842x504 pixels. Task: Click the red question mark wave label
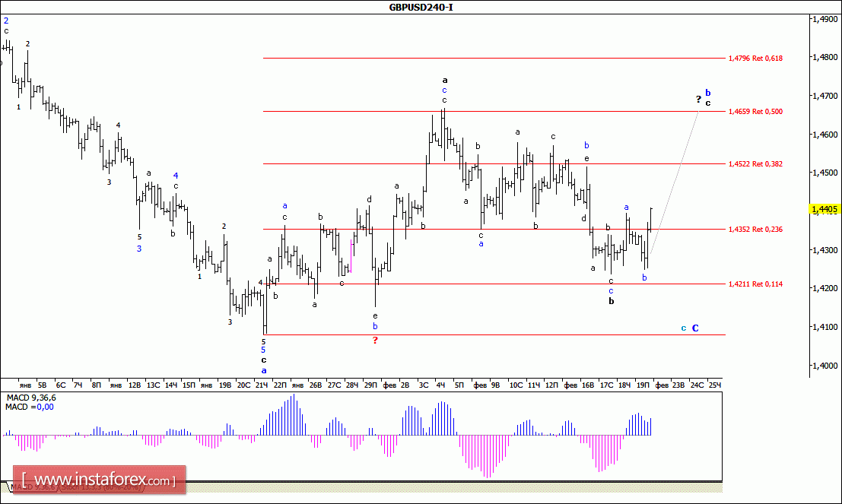pyautogui.click(x=375, y=341)
